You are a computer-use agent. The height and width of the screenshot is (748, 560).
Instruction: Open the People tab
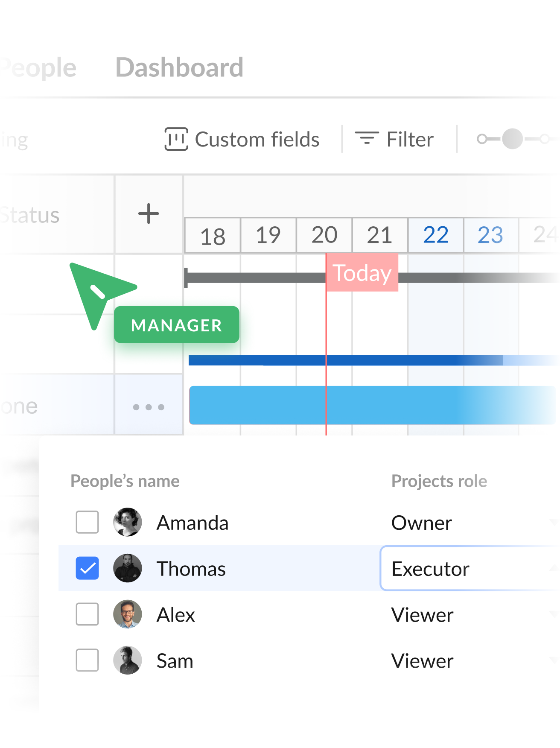tap(41, 67)
